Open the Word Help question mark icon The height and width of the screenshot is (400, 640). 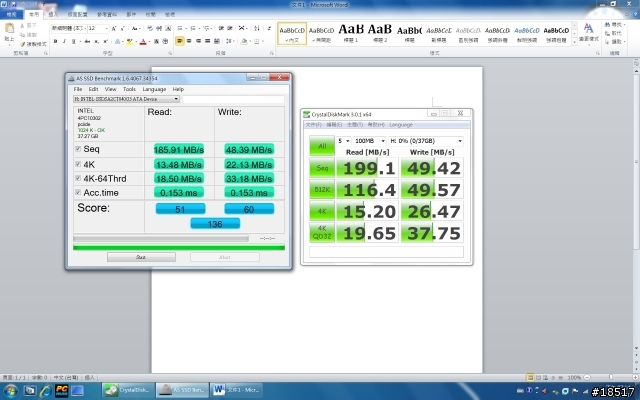click(636, 14)
